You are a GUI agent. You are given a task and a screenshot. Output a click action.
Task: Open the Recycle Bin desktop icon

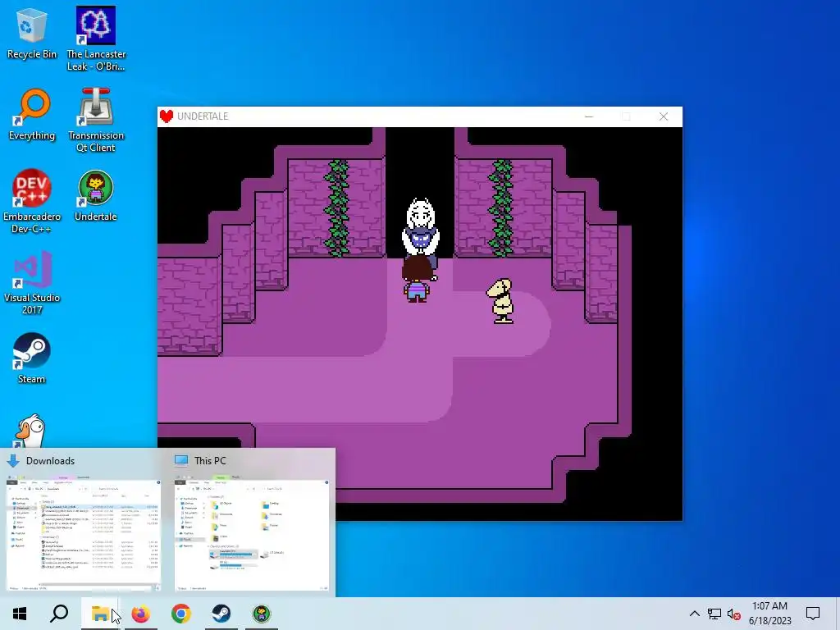[31, 34]
